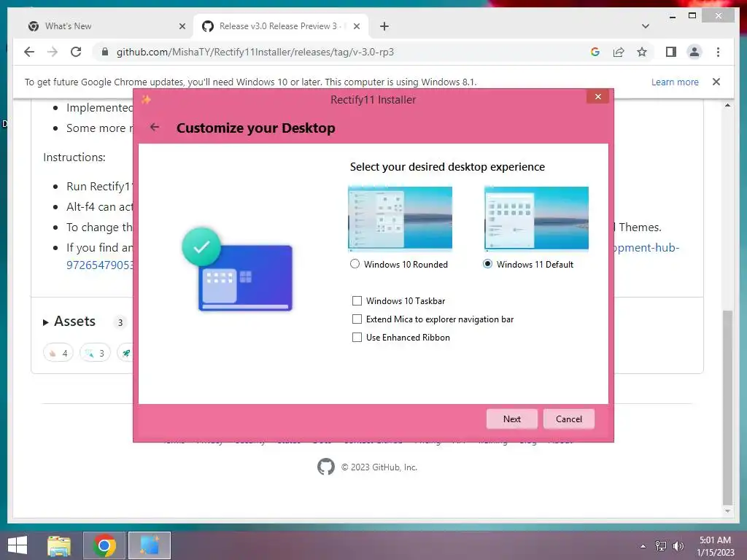Click Next in the installer
The image size is (747, 560).
point(511,419)
